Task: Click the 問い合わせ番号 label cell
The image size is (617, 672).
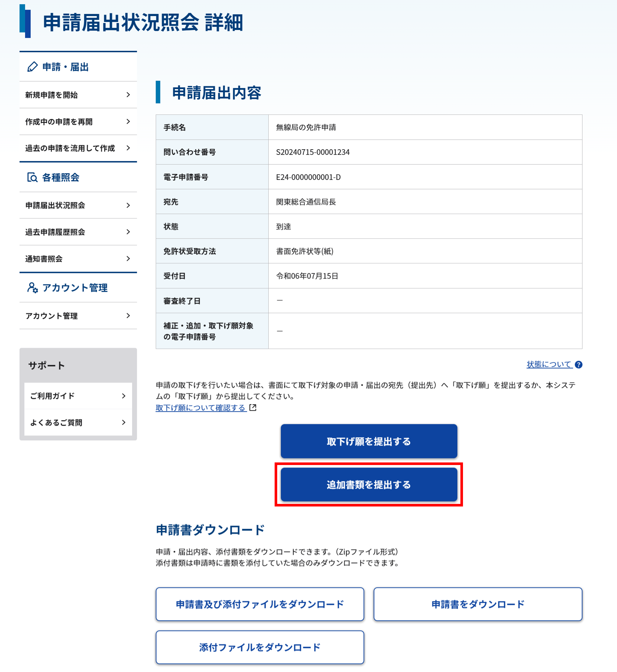Action: (212, 152)
